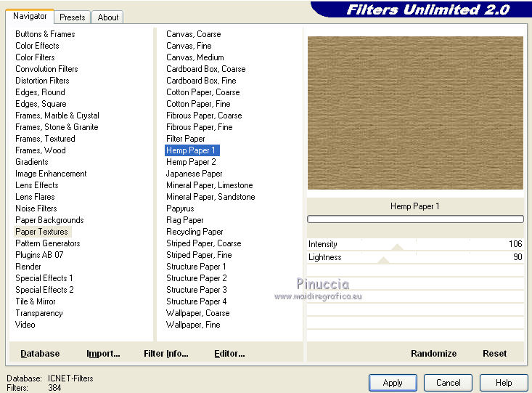Select the Hemp Paper 2 filter
Viewport: 532px width, 393px height.
click(x=191, y=162)
